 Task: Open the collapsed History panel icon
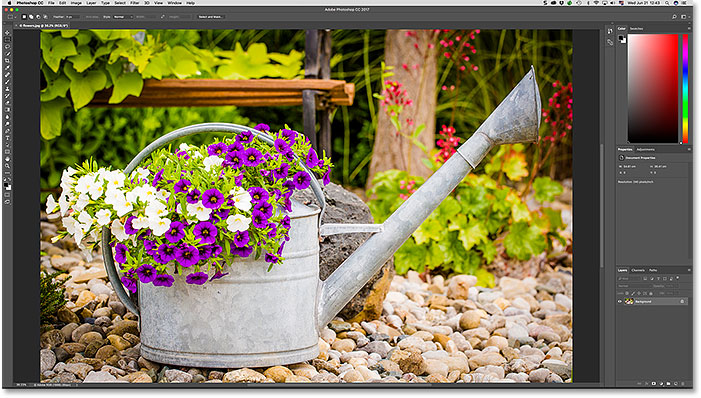tap(610, 31)
